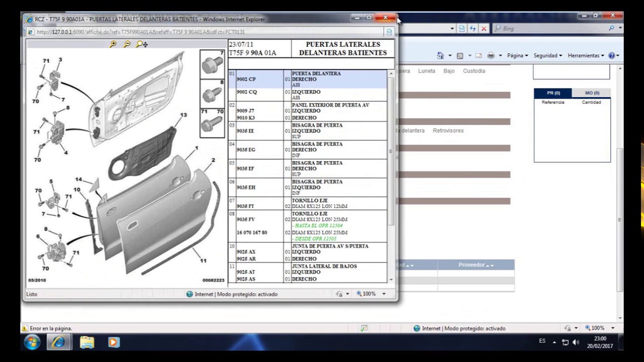Select part reference 9009 J7
The width and height of the screenshot is (644, 362).
[245, 111]
